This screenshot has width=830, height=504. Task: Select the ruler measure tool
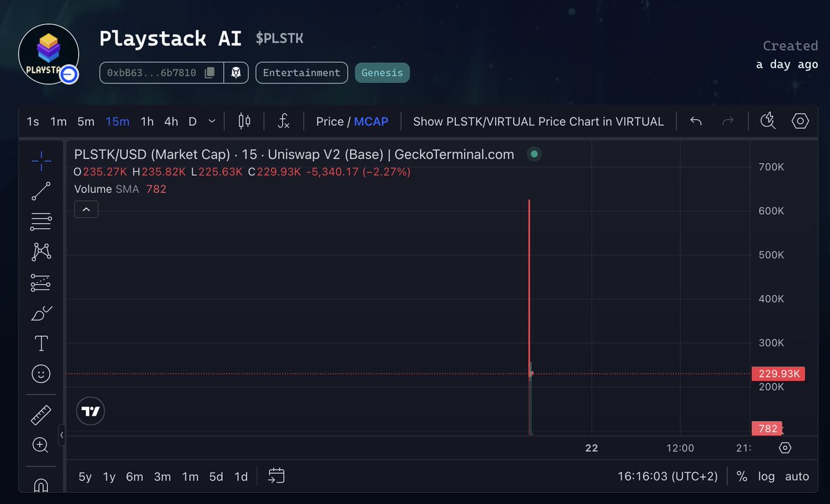41,415
